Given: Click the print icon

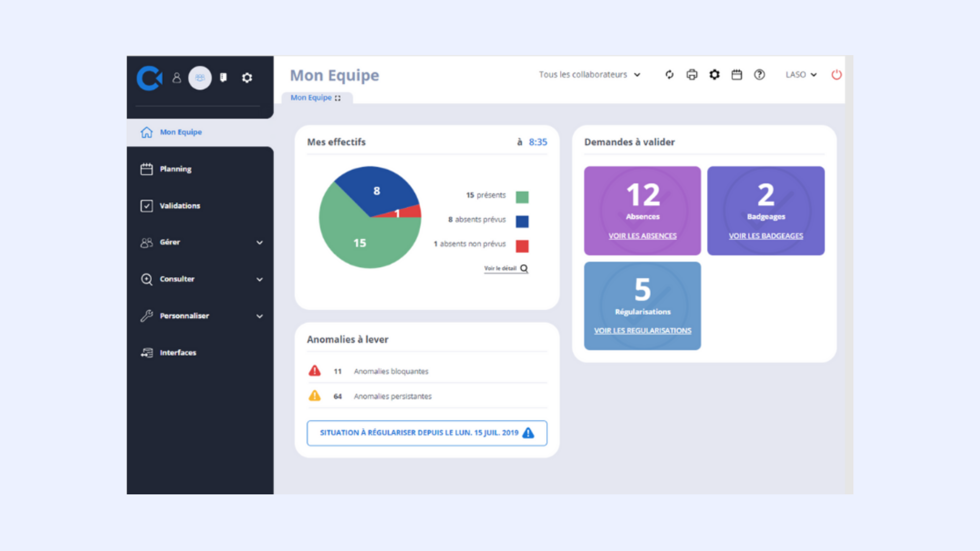Looking at the screenshot, I should [x=692, y=75].
